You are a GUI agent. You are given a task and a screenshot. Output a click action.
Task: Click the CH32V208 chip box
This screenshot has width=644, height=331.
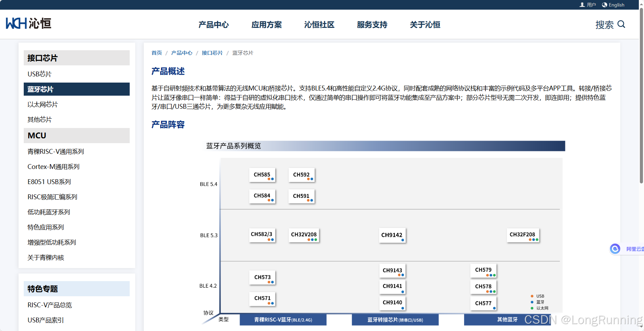coord(304,235)
